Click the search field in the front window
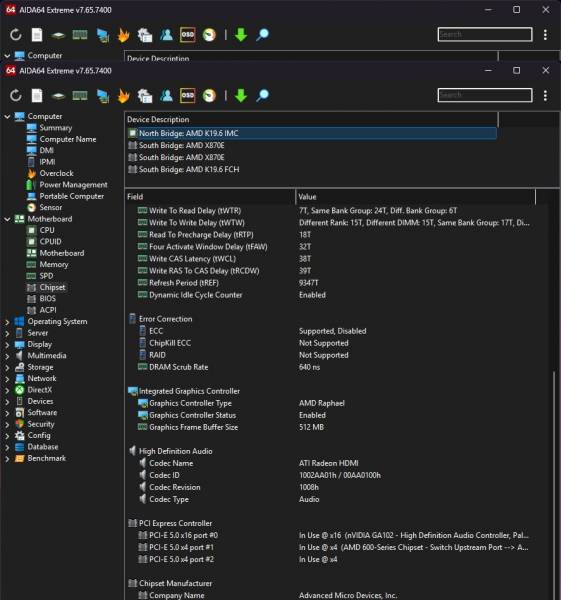Viewport: 561px width, 600px height. [485, 95]
